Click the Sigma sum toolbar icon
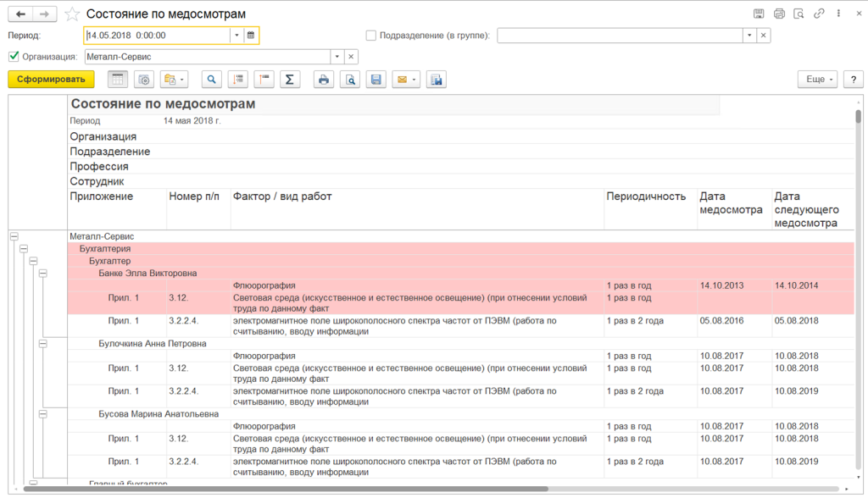 [290, 80]
